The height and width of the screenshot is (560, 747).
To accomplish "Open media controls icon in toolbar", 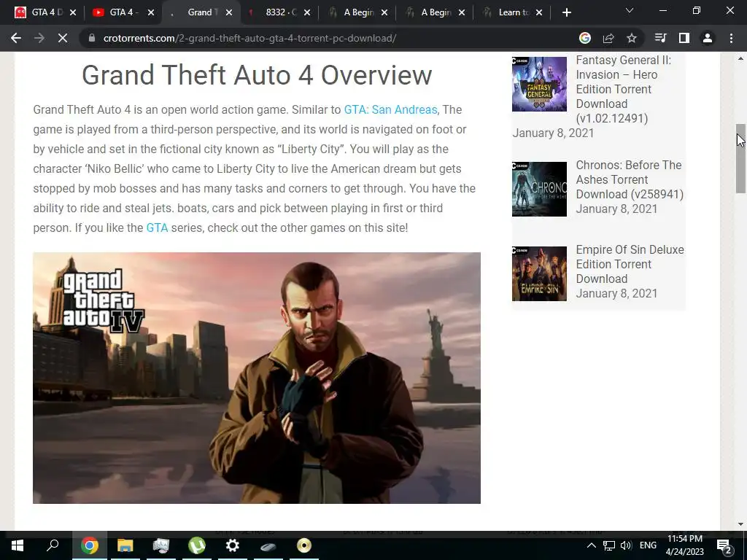I will pyautogui.click(x=660, y=38).
